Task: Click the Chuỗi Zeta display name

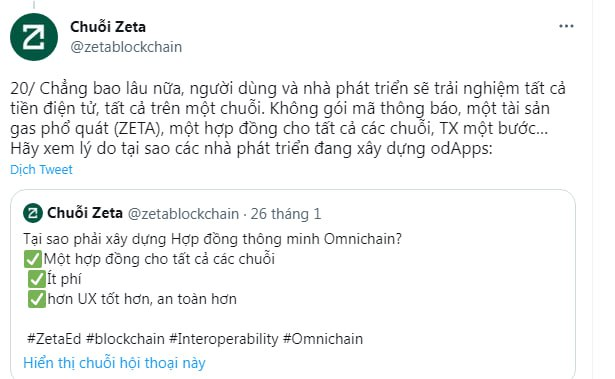Action: coord(108,27)
